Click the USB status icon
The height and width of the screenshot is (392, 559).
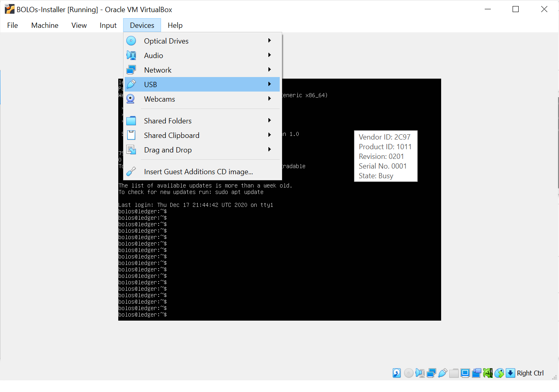pyautogui.click(x=442, y=373)
